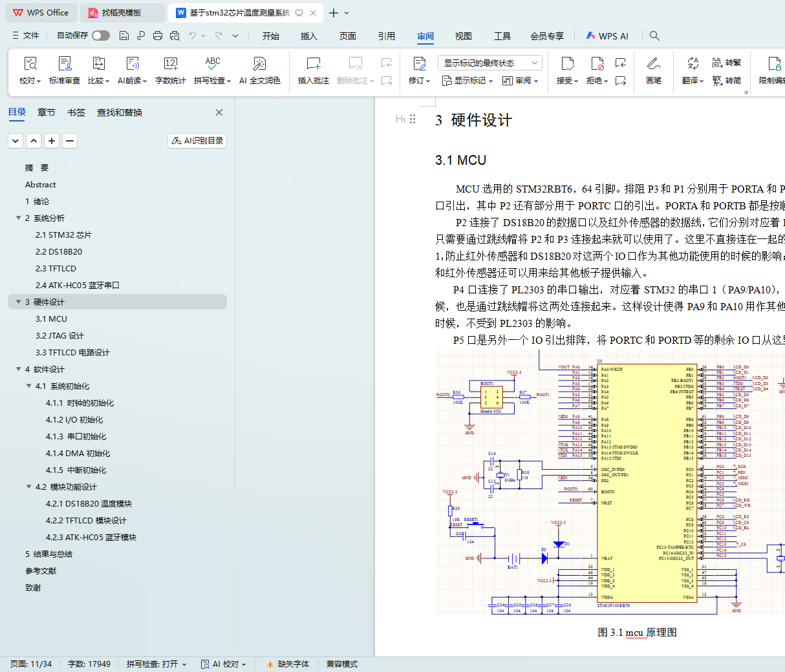Click the compare (比较) documents icon
Screen dimensions: 785x672
point(98,64)
